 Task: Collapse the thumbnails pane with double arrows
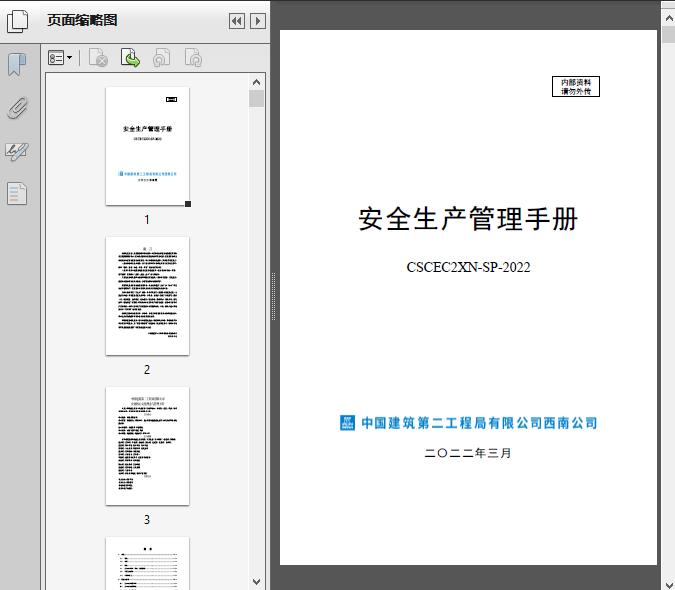(x=237, y=21)
